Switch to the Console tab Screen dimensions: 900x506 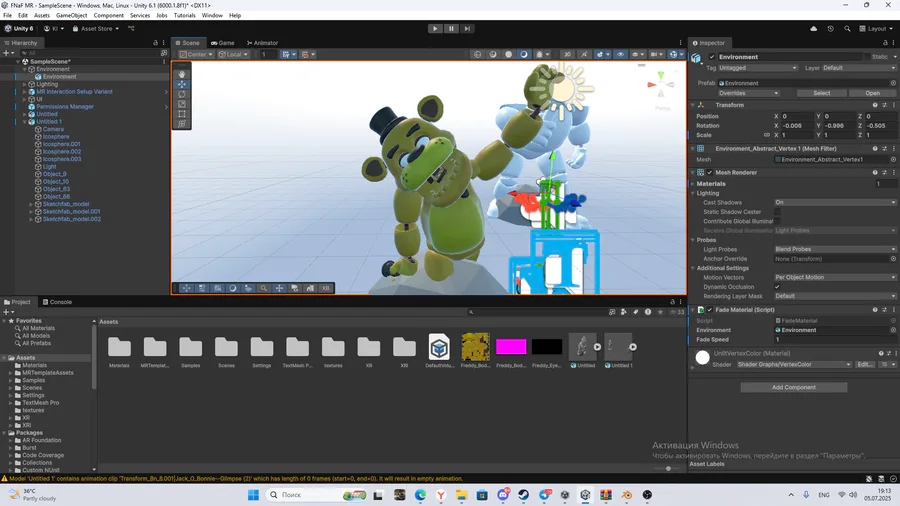[x=57, y=302]
